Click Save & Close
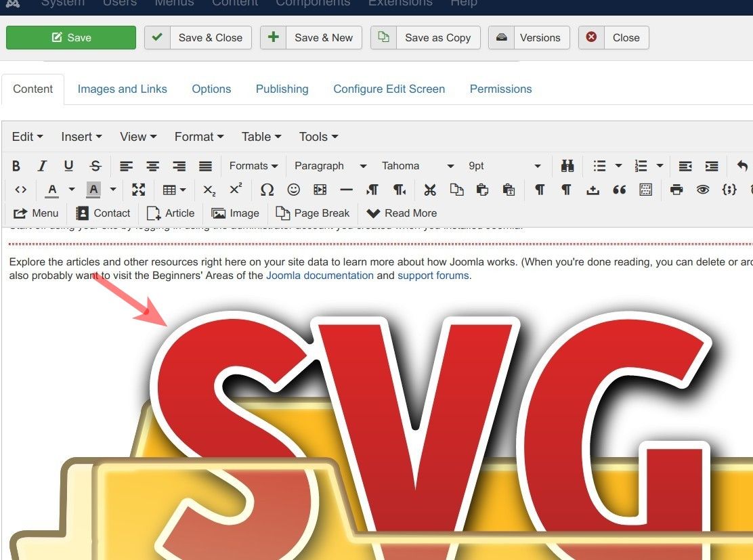Image resolution: width=753 pixels, height=560 pixels. click(198, 37)
